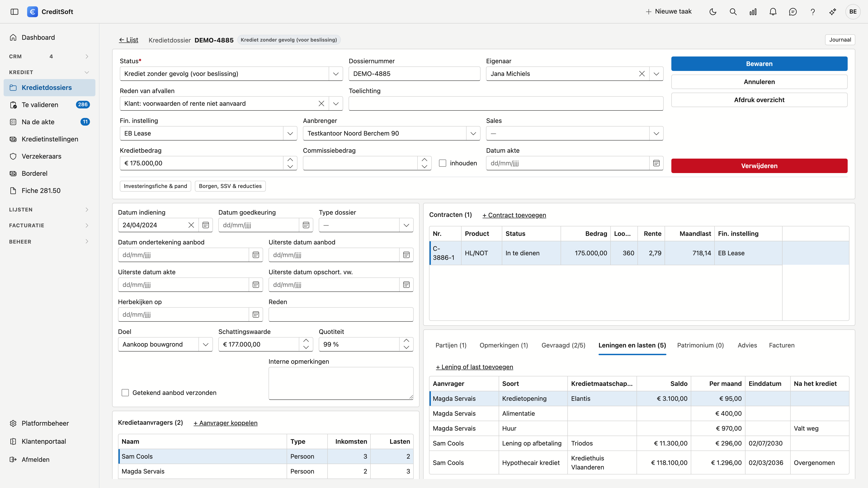
Task: Switch to dark mode moon icon
Action: (713, 12)
